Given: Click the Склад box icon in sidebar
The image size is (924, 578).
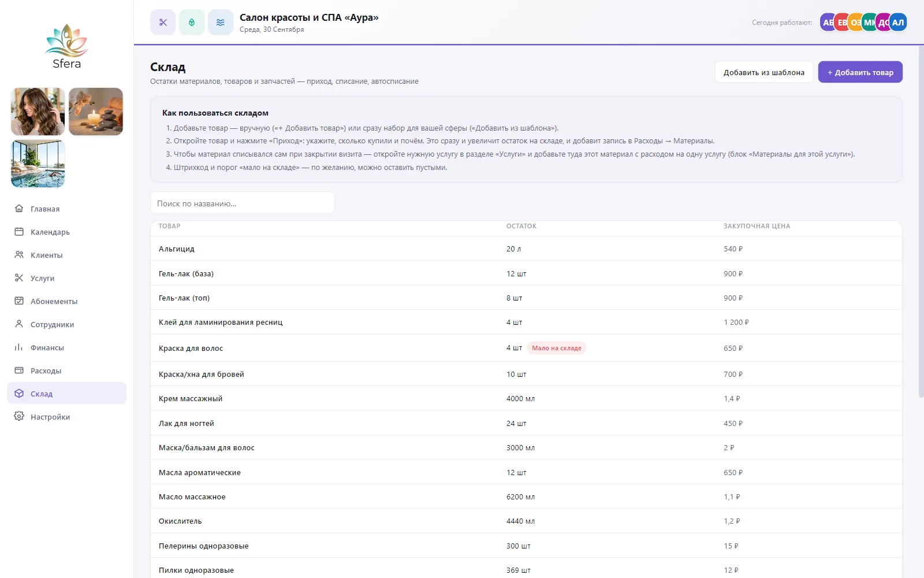Looking at the screenshot, I should point(19,394).
